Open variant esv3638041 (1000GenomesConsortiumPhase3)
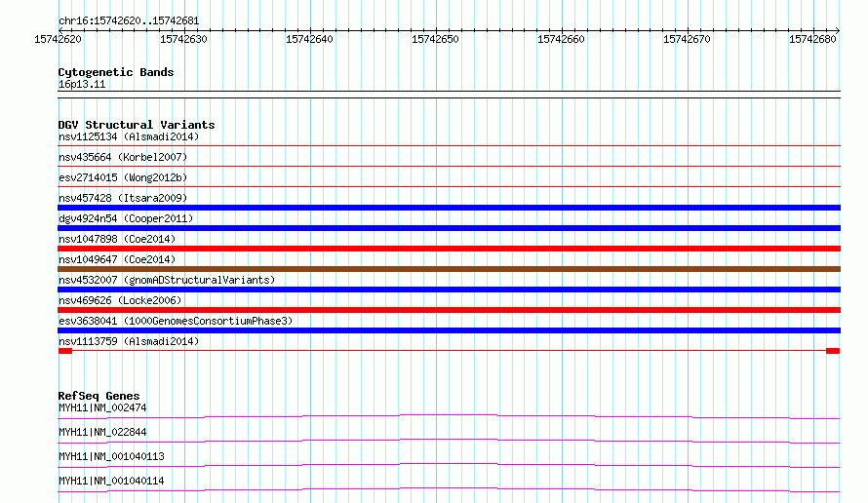The width and height of the screenshot is (868, 503). tap(176, 321)
